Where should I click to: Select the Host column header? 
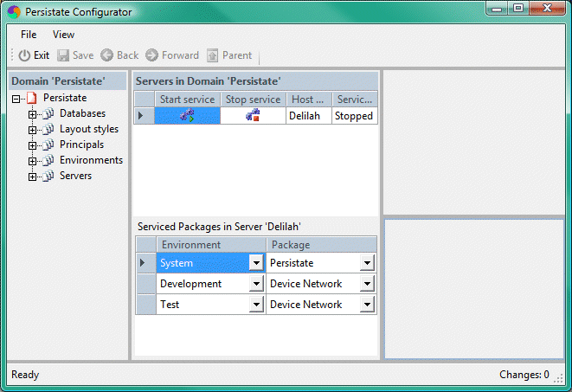click(308, 100)
